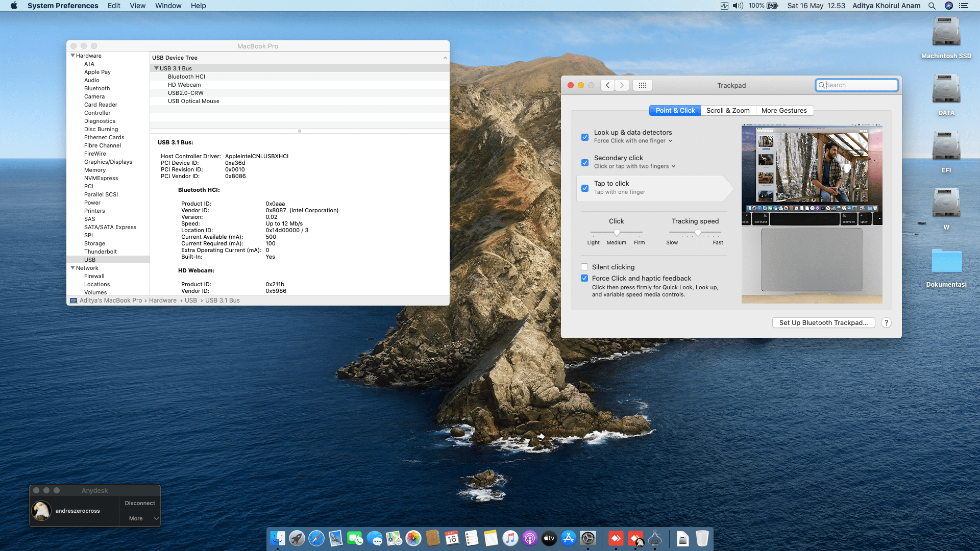This screenshot has width=980, height=551.
Task: Open the Apple menu
Action: (14, 6)
